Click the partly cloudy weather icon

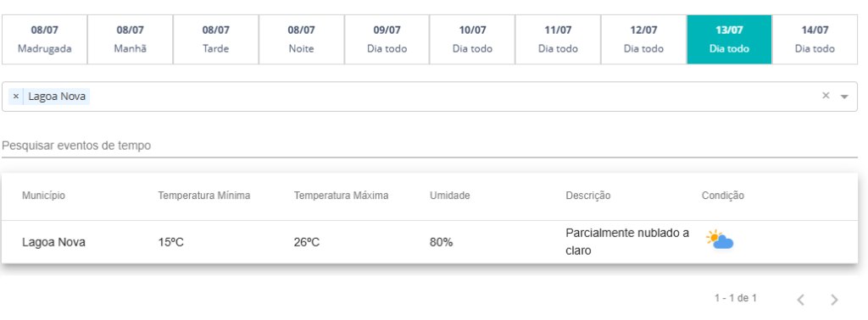pyautogui.click(x=719, y=240)
